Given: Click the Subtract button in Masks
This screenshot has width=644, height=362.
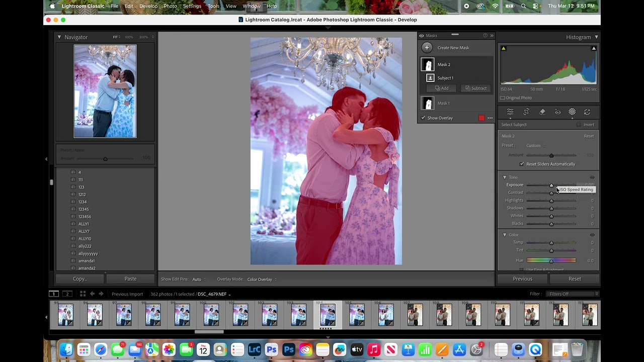Looking at the screenshot, I should coord(476,88).
